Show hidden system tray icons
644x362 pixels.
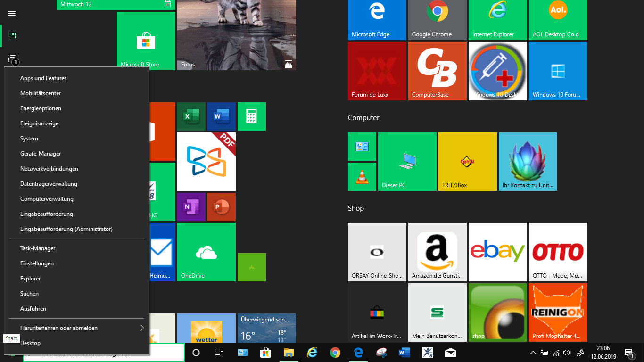click(x=533, y=353)
